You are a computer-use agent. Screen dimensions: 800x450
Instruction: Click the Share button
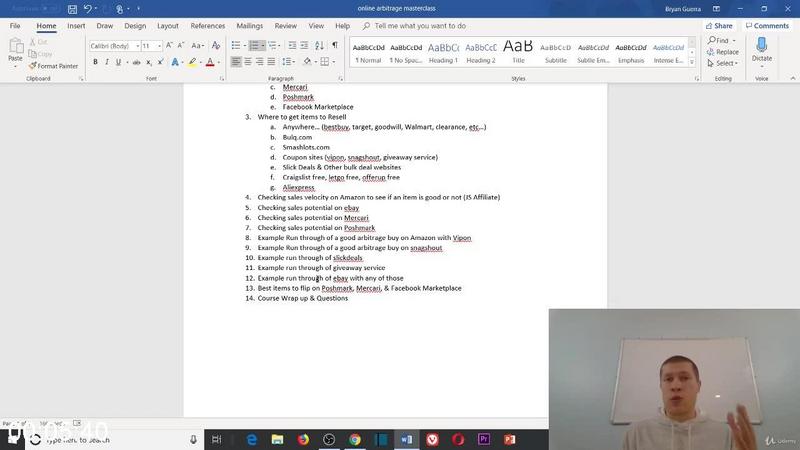tap(719, 26)
